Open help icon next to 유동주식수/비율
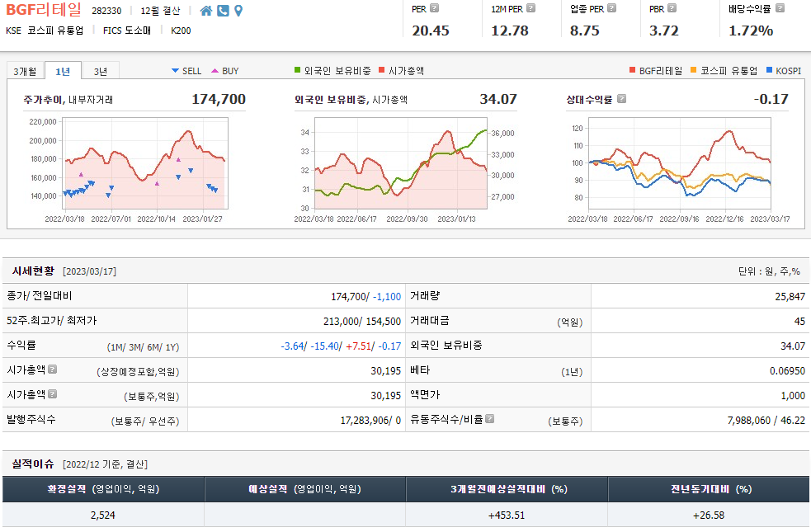The image size is (811, 532). (490, 419)
